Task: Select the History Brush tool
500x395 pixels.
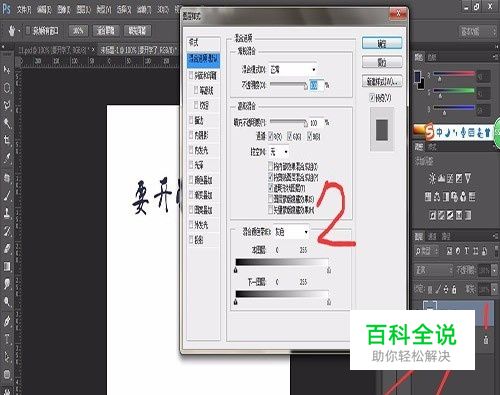Action: [x=7, y=231]
